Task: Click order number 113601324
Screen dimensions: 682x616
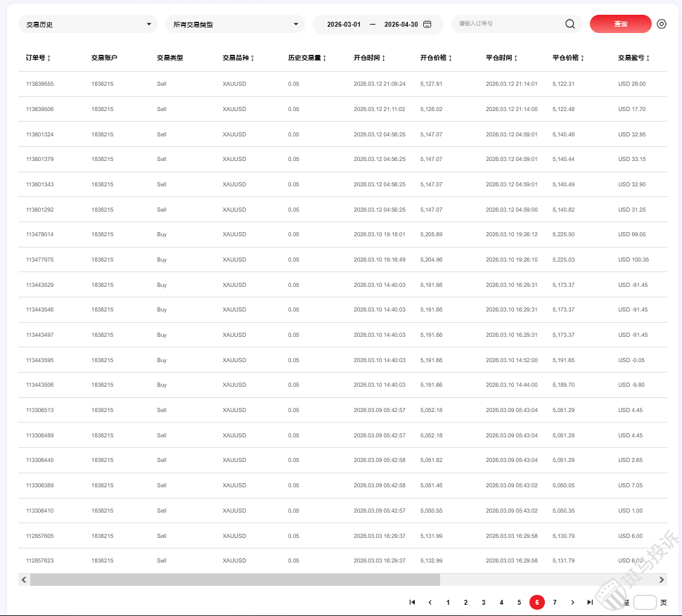Action: click(39, 134)
